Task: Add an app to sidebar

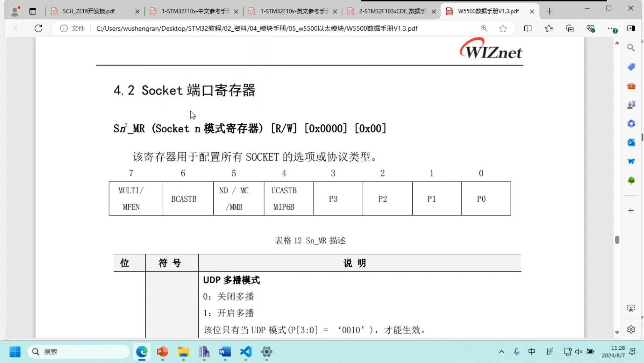Action: (x=631, y=211)
